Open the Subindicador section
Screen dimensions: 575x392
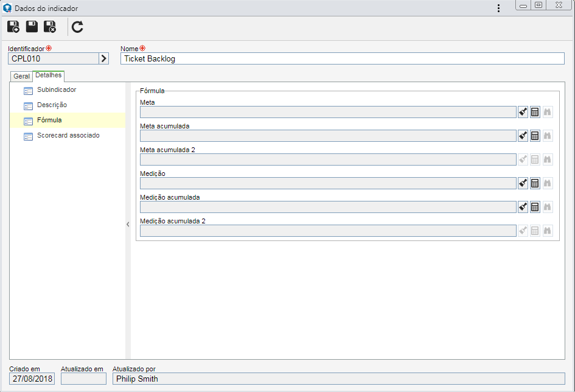68,90
